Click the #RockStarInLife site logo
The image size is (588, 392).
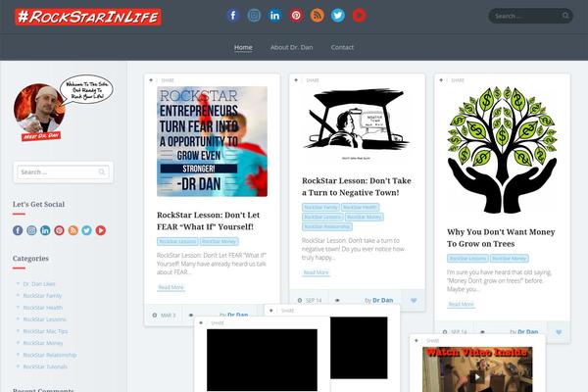click(88, 17)
